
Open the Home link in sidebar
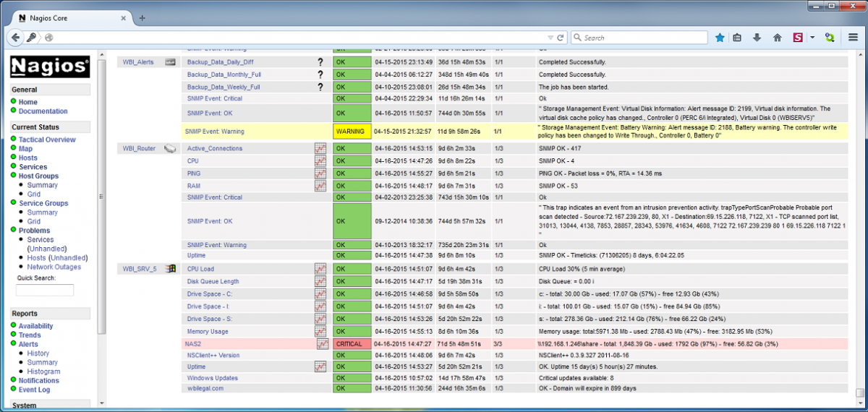(x=27, y=102)
